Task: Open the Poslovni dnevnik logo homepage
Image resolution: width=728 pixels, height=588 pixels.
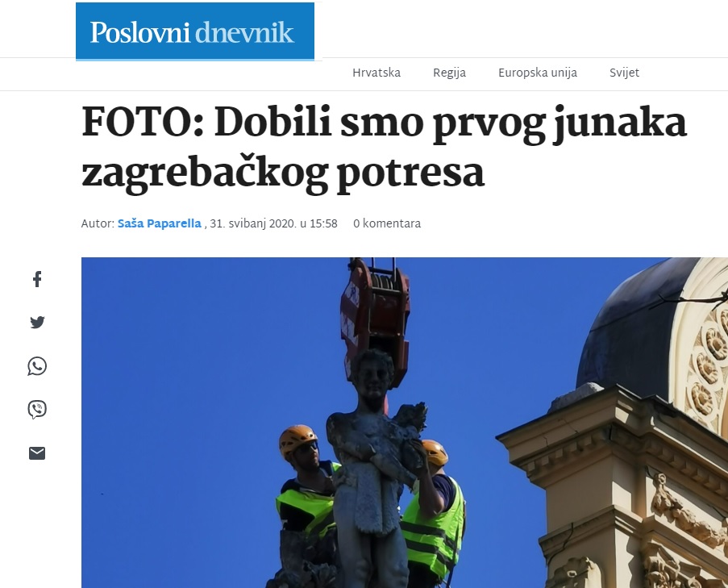Action: 195,31
